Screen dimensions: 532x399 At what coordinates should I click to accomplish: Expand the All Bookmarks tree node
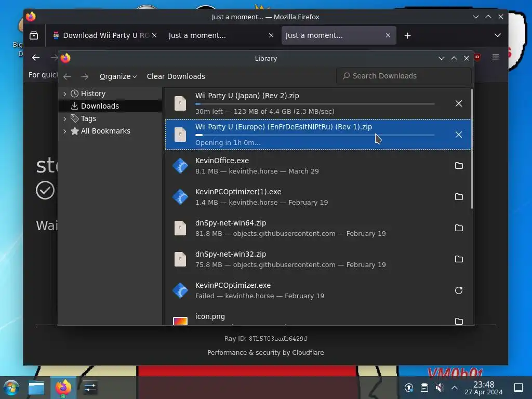[x=64, y=131]
